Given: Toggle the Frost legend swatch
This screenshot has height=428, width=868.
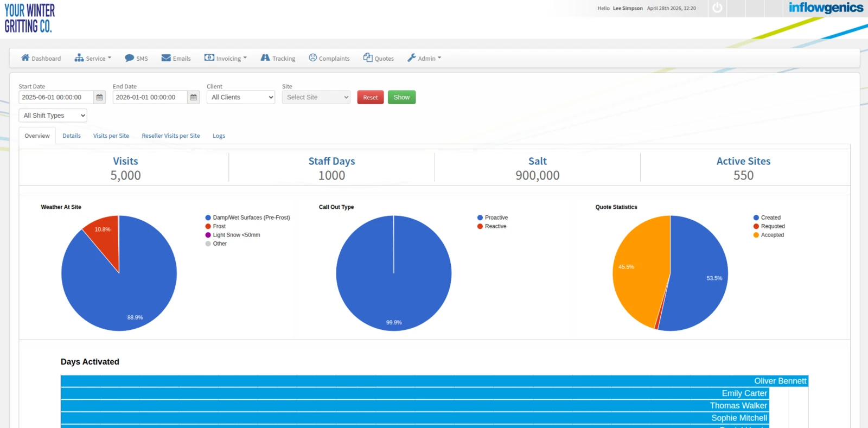Looking at the screenshot, I should pyautogui.click(x=208, y=226).
